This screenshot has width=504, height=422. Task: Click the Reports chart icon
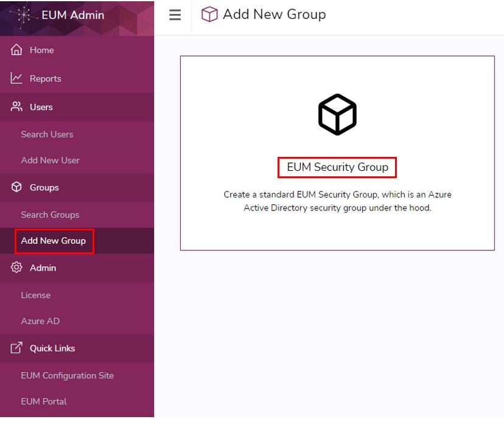(16, 78)
